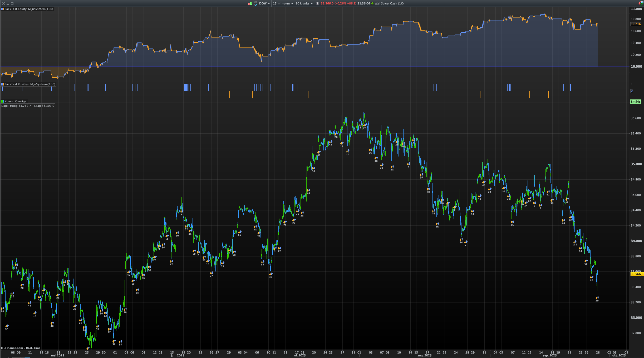Open the instrument info 'i' icon
This screenshot has height=358, width=644.
point(317,3)
